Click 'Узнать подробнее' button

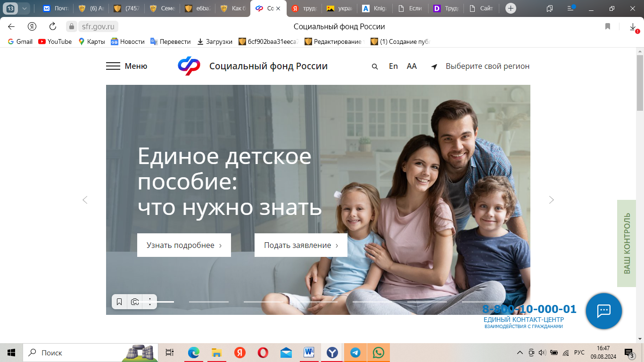point(184,245)
